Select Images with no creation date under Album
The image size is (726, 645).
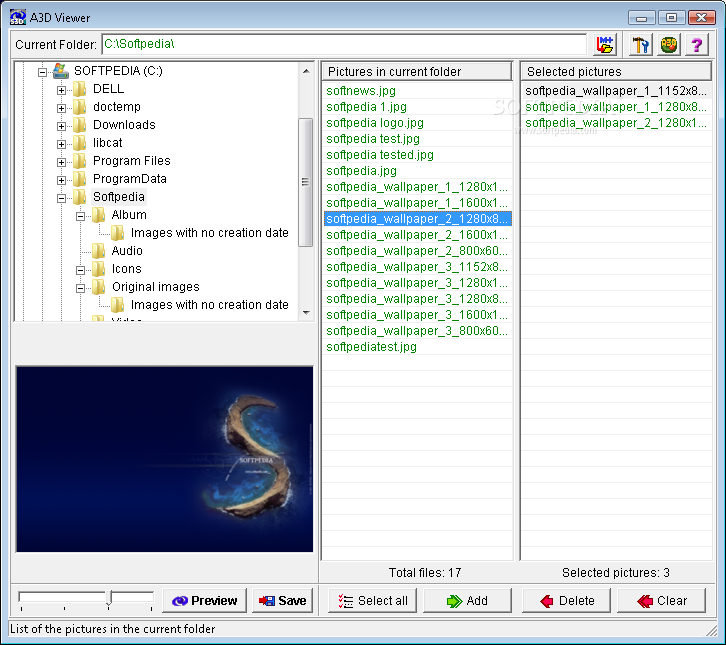(x=209, y=232)
